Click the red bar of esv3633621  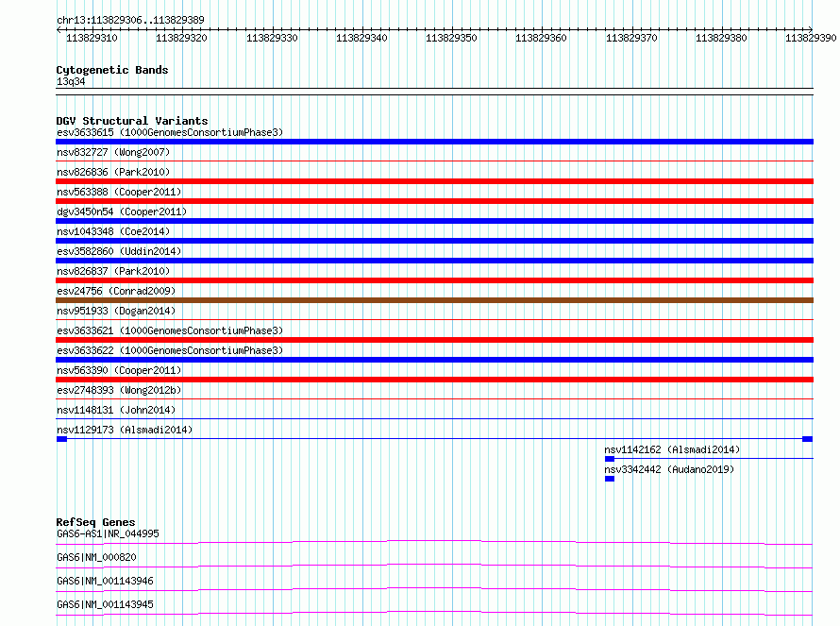tap(434, 340)
